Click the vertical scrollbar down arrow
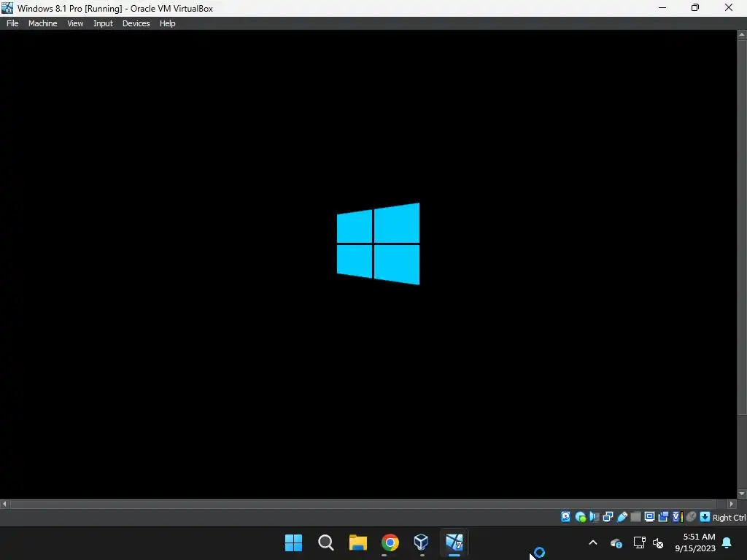 [x=742, y=494]
